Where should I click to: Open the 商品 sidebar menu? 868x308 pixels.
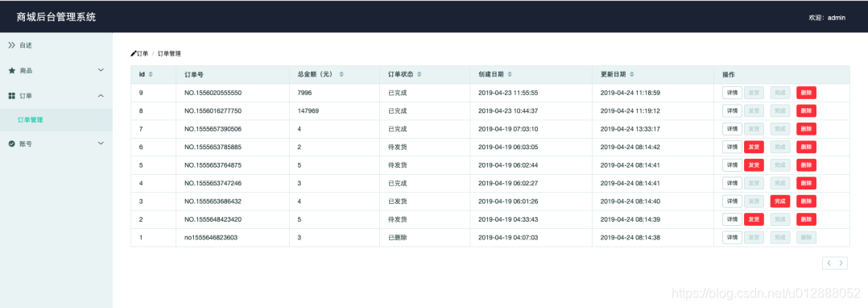click(x=56, y=70)
